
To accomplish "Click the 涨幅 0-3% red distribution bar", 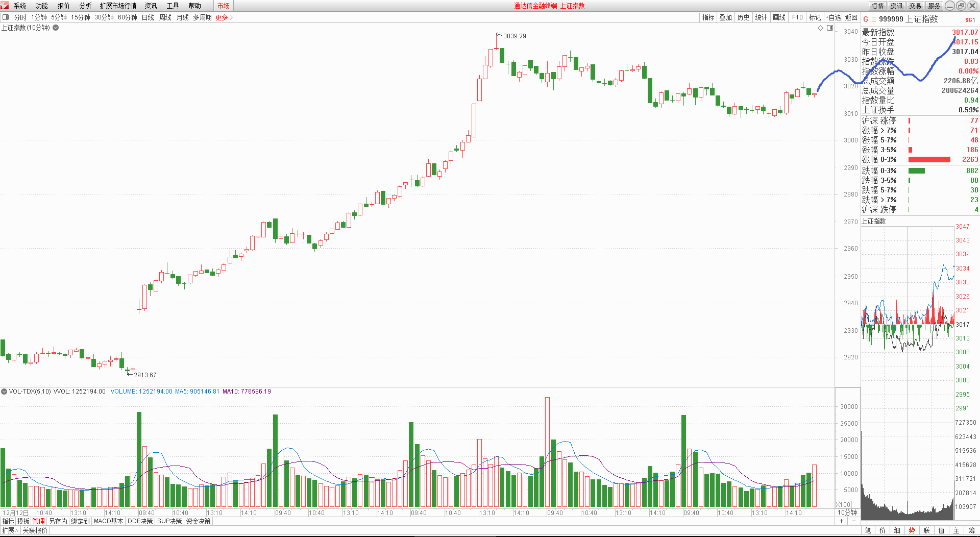I will (929, 160).
